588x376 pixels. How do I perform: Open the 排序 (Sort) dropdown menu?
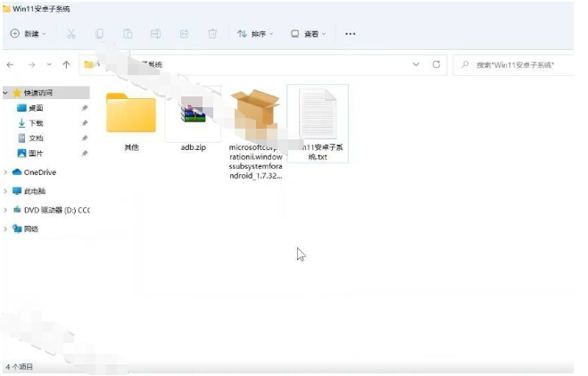[x=256, y=34]
